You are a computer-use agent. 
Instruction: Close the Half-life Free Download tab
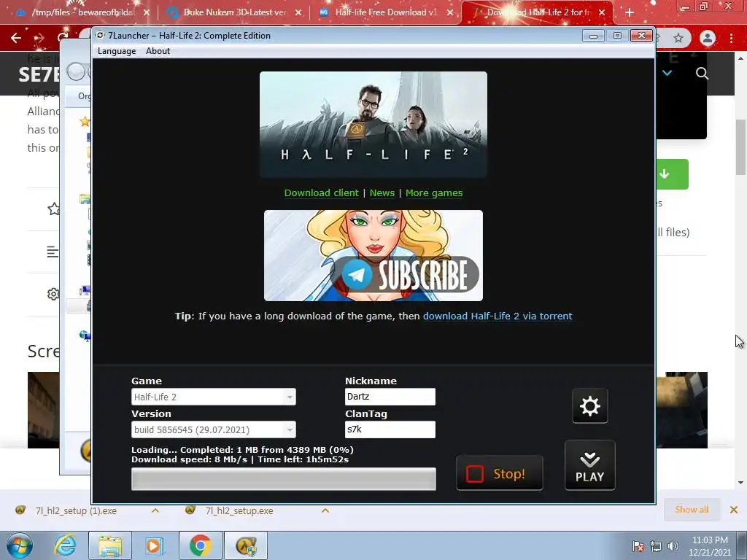pos(449,12)
